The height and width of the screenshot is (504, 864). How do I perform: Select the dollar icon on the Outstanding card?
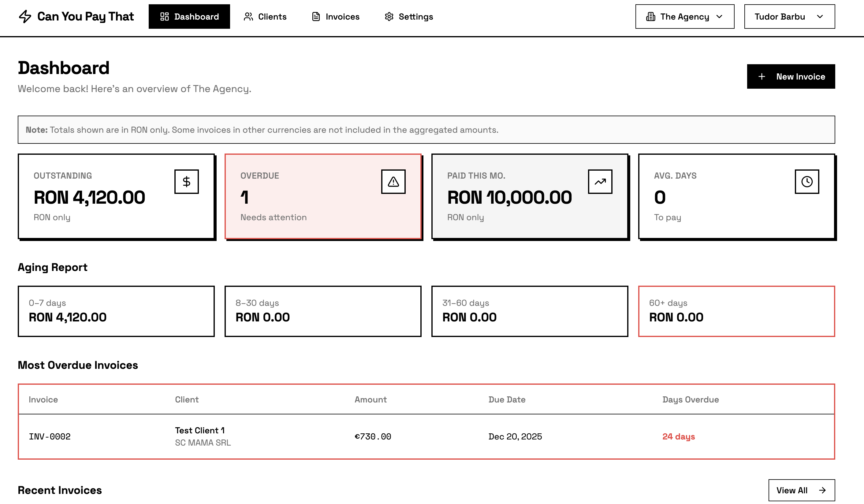click(187, 181)
